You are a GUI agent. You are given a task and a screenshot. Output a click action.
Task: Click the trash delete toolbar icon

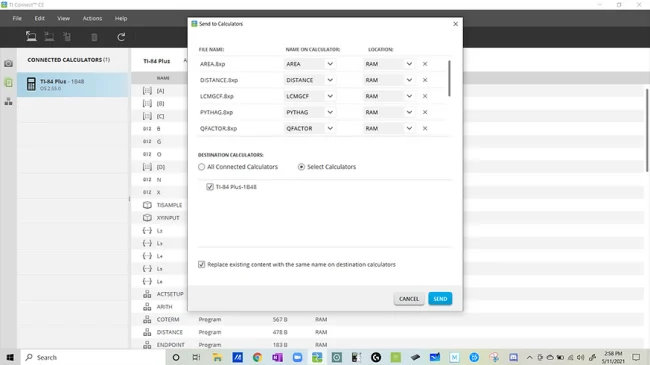[94, 37]
